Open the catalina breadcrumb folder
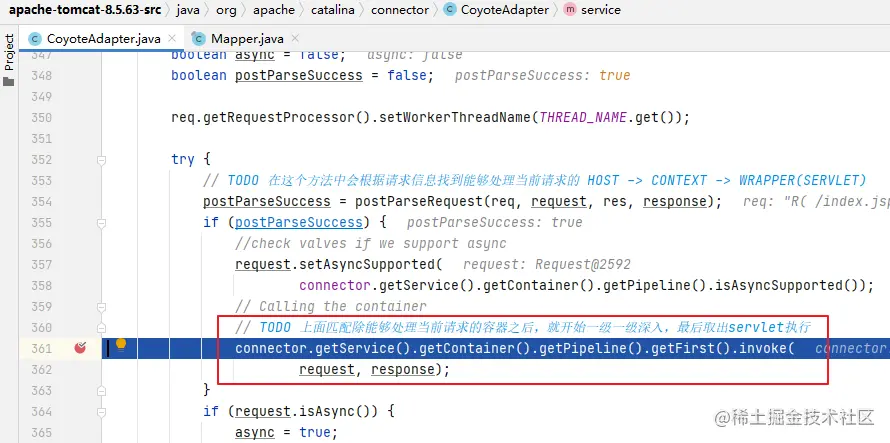Viewport: 890px width, 443px height. [333, 10]
